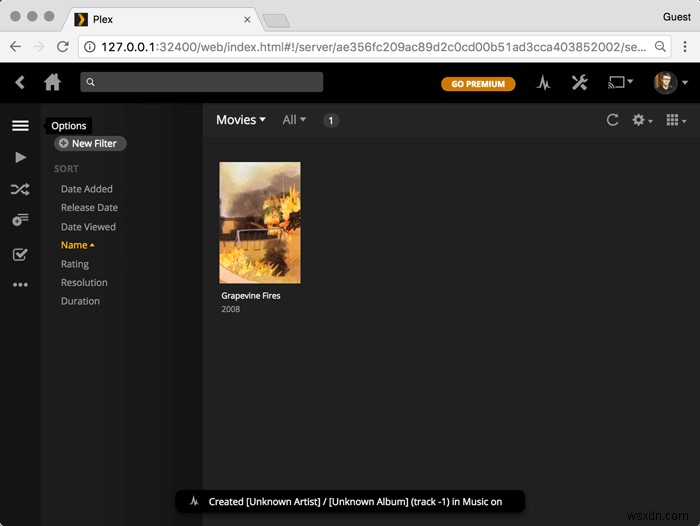The height and width of the screenshot is (526, 700).
Task: Click the GO PREMIUM button
Action: (478, 84)
